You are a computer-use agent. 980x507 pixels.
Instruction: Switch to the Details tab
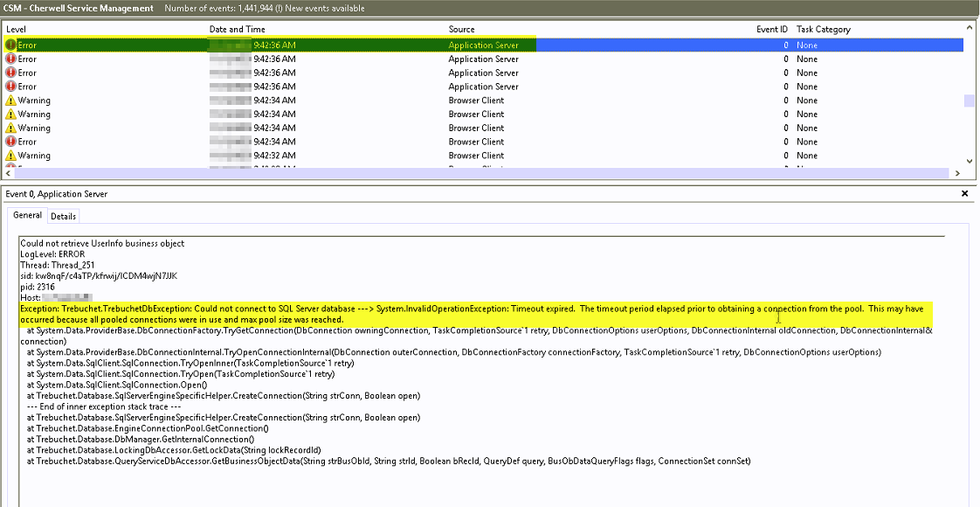pyautogui.click(x=62, y=215)
